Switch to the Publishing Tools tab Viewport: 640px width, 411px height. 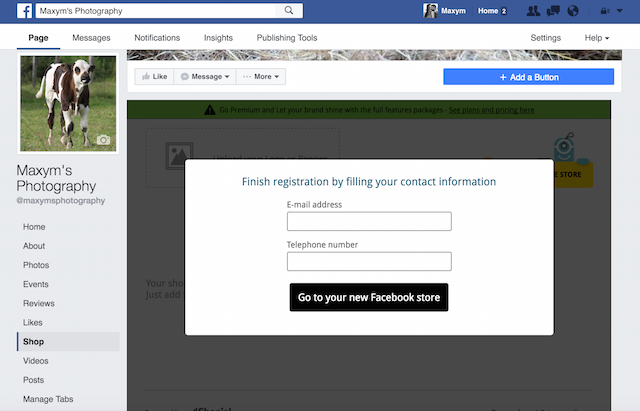coord(287,38)
